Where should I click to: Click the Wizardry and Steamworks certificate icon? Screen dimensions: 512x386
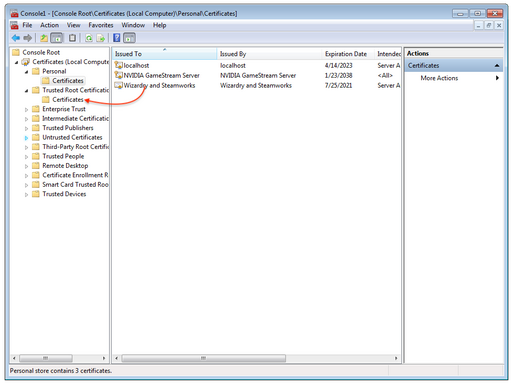pos(118,85)
